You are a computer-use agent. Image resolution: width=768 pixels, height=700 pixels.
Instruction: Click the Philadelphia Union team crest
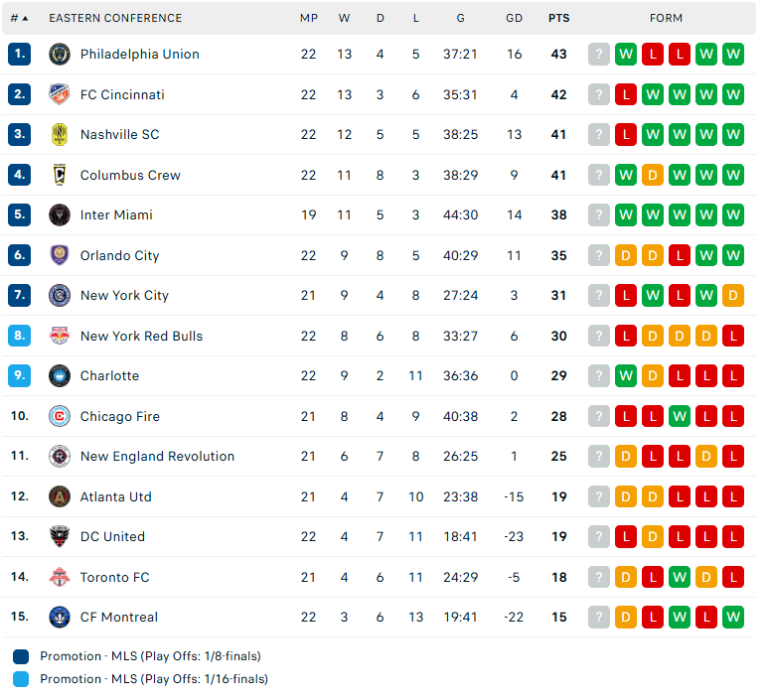point(60,54)
